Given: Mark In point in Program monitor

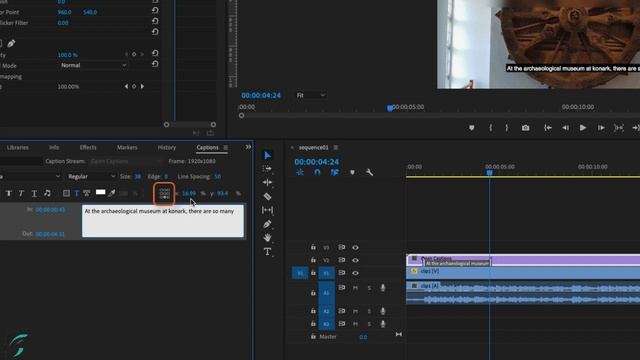Looking at the screenshot, I should click(491, 128).
